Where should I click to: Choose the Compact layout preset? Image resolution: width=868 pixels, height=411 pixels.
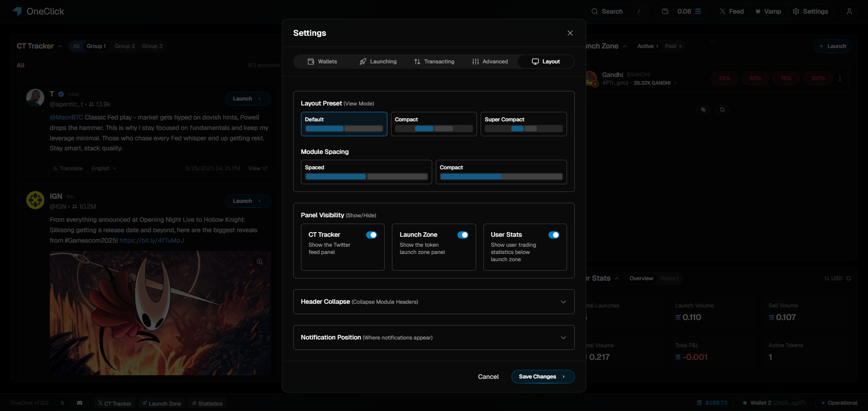click(x=434, y=124)
